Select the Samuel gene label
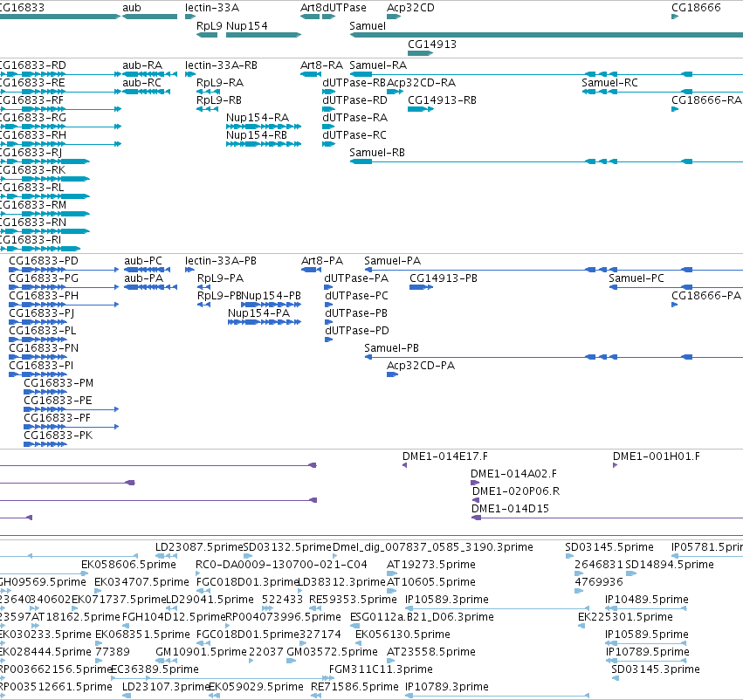743x700 pixels. pos(368,26)
